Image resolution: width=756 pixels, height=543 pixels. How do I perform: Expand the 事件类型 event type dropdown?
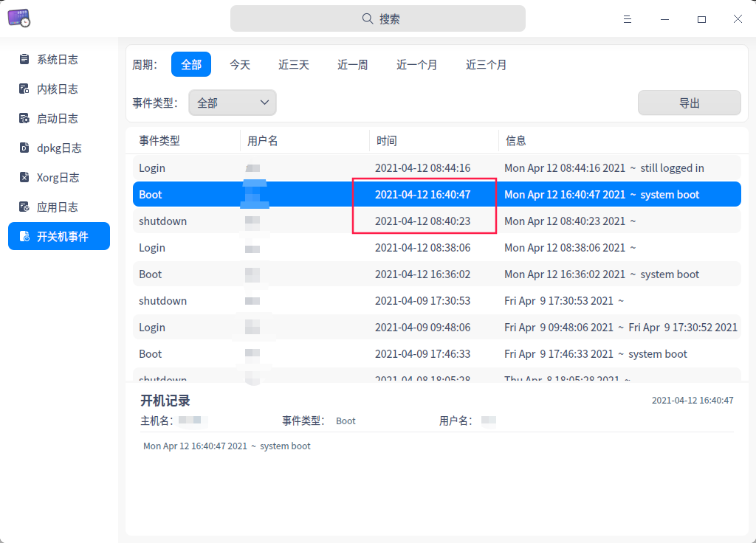(233, 103)
